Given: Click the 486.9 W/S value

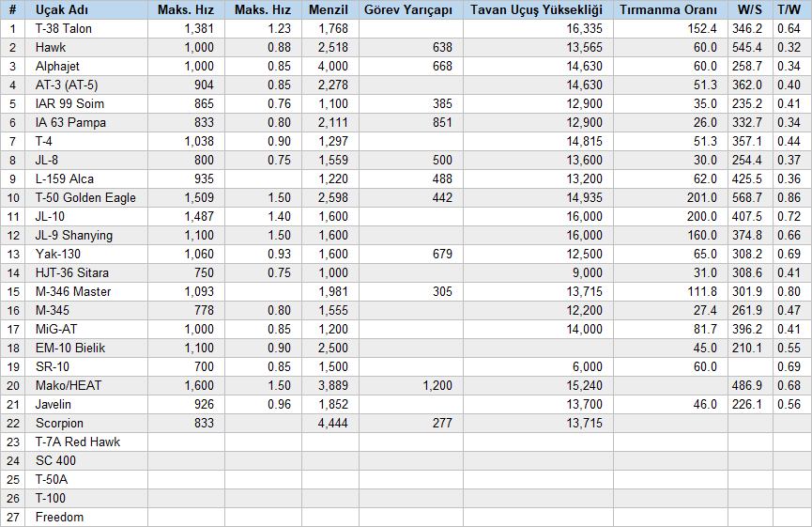Looking at the screenshot, I should click(746, 385).
